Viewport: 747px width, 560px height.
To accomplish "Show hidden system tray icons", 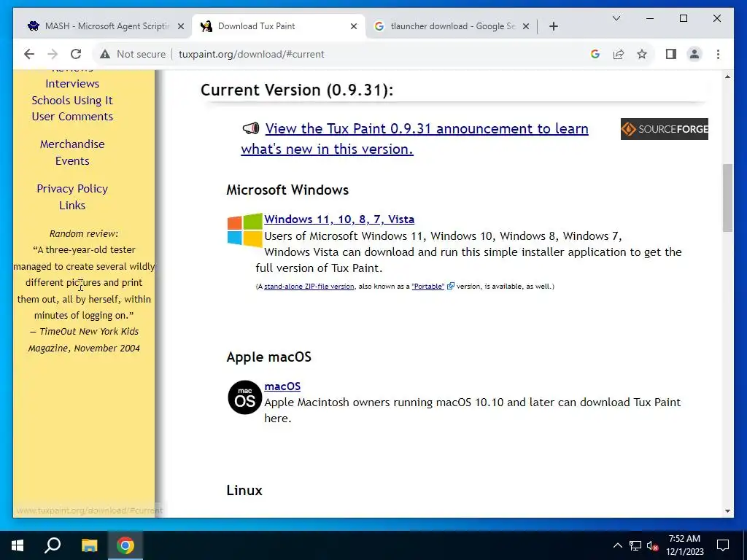I will pos(617,545).
